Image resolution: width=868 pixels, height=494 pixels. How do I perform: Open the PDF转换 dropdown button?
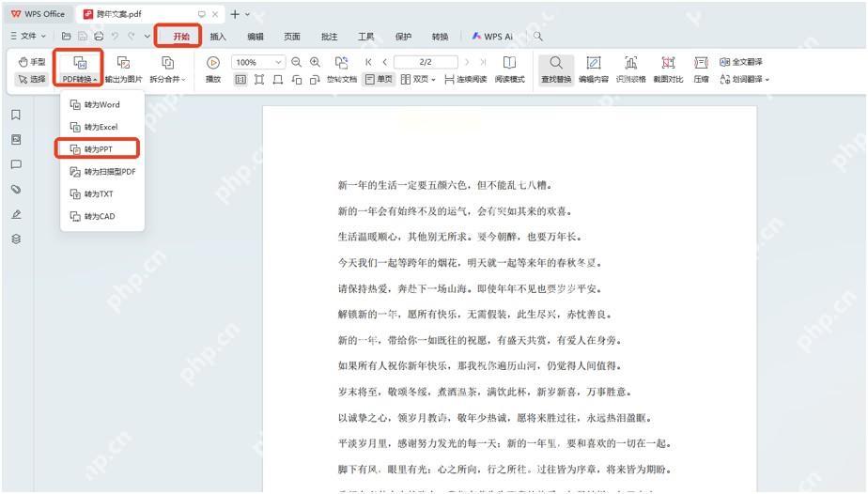click(x=80, y=69)
